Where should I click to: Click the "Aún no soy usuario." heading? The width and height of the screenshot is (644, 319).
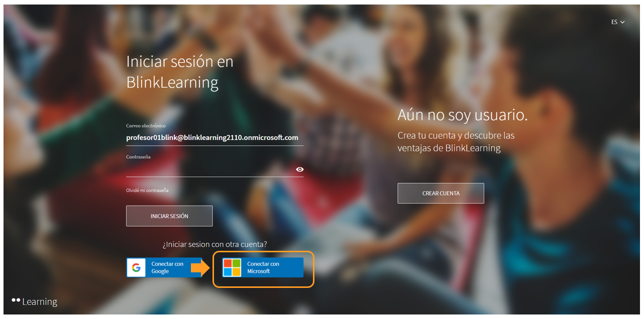pyautogui.click(x=462, y=115)
